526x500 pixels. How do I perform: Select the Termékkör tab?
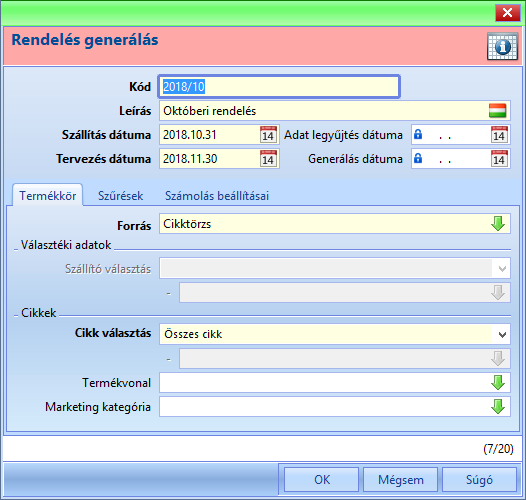[48, 195]
